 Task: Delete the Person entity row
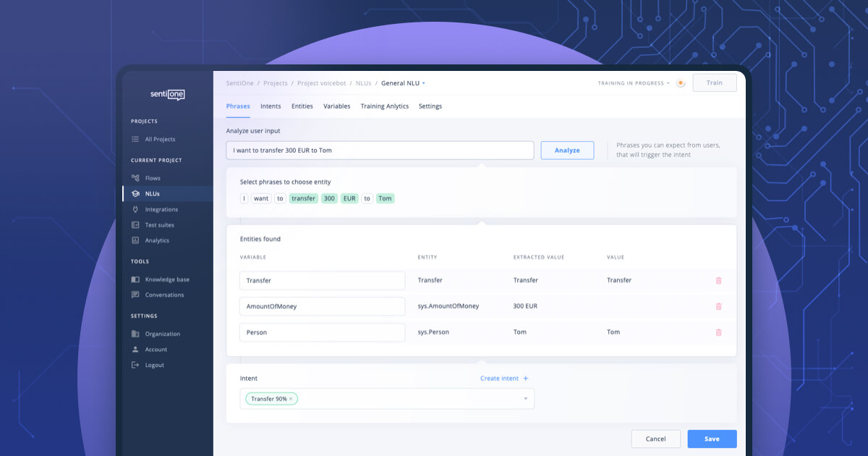pos(718,332)
